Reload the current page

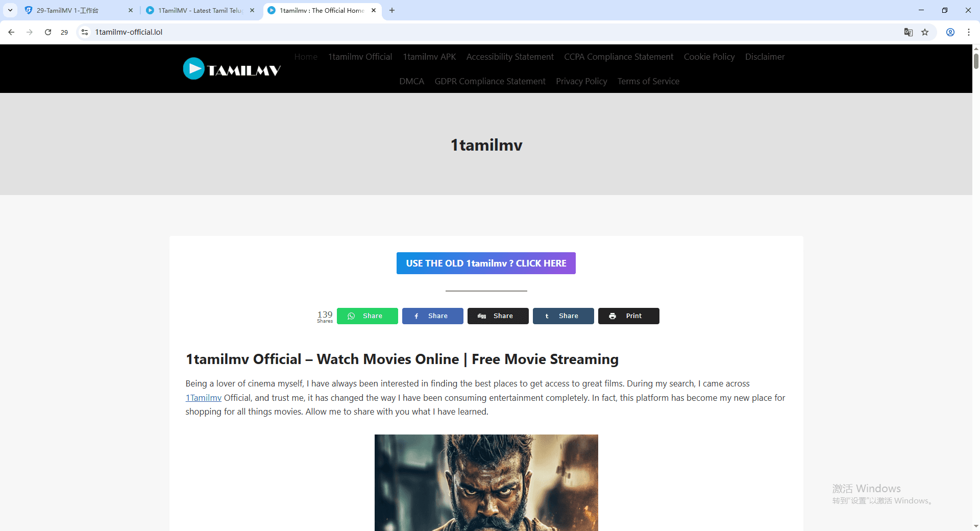[47, 32]
